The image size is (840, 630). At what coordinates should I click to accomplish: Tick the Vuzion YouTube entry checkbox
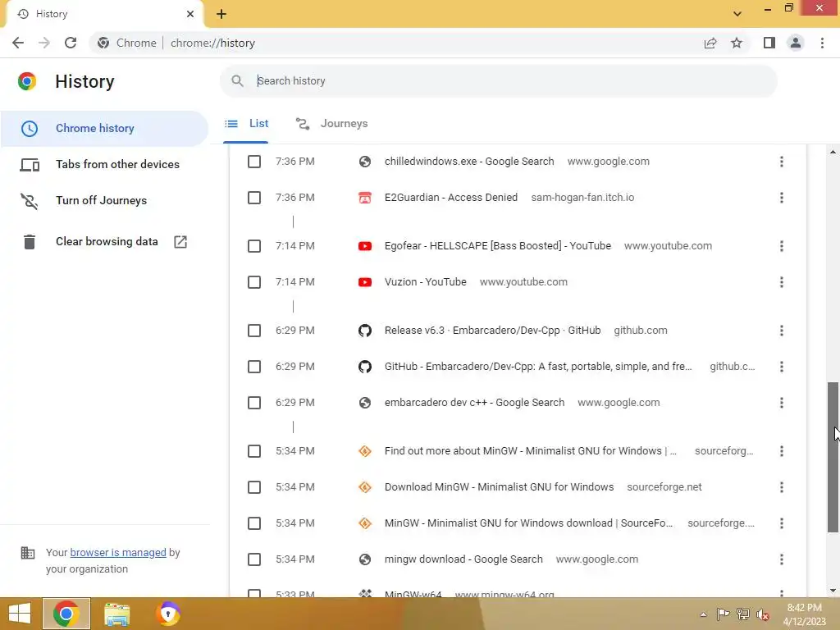tap(254, 282)
